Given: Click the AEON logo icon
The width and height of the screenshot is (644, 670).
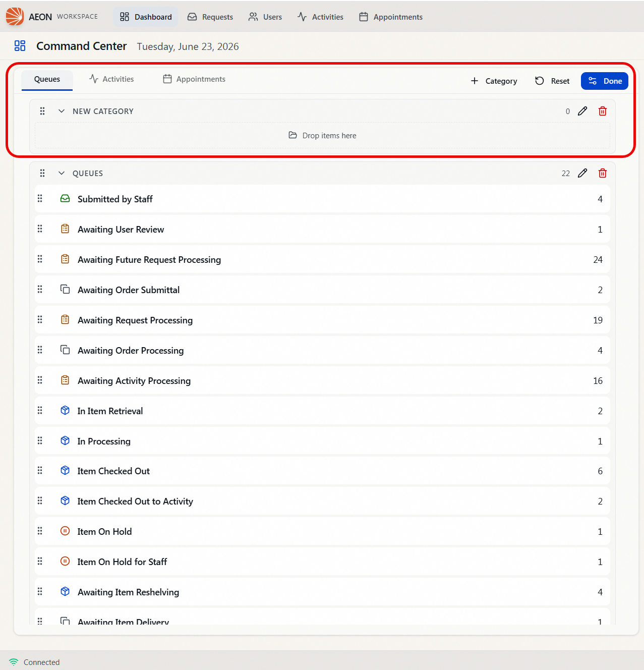Looking at the screenshot, I should pos(15,16).
